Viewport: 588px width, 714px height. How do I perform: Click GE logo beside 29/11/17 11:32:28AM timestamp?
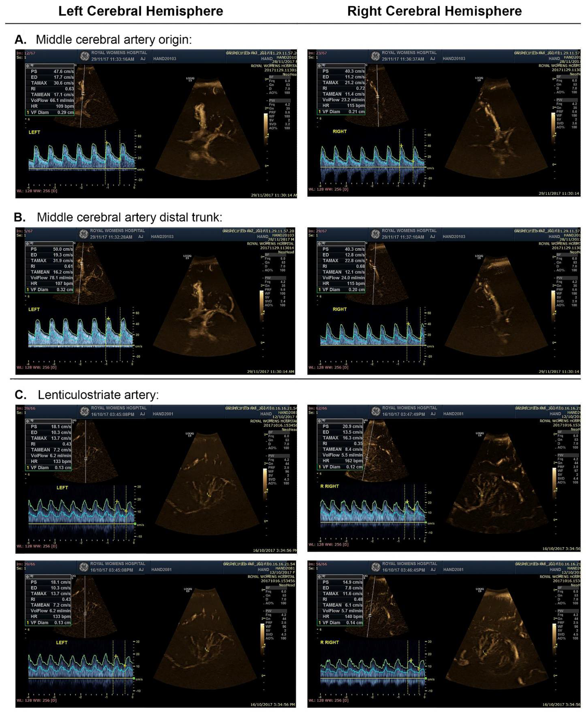coord(84,234)
